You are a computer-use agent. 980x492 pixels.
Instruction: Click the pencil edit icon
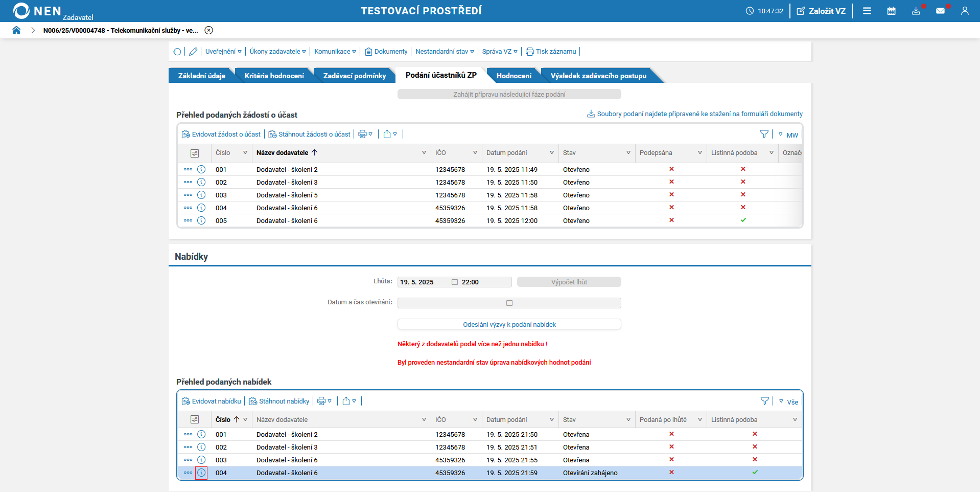(193, 52)
